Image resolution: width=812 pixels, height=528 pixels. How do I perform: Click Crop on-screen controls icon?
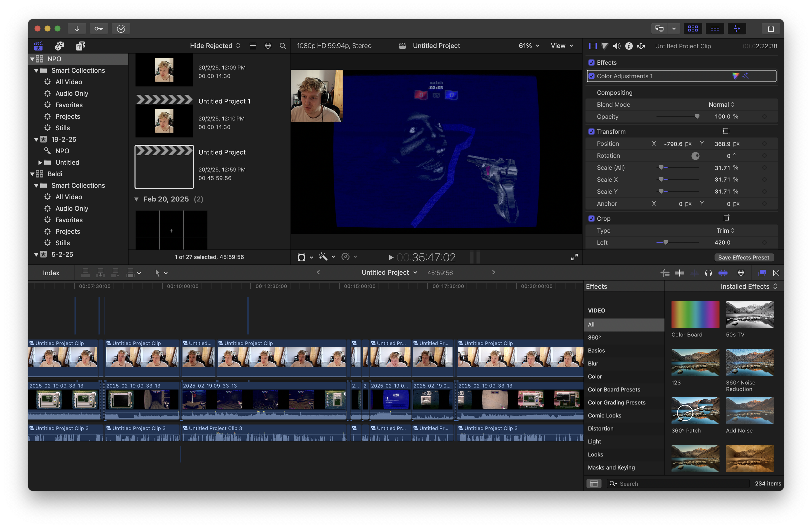tap(726, 218)
